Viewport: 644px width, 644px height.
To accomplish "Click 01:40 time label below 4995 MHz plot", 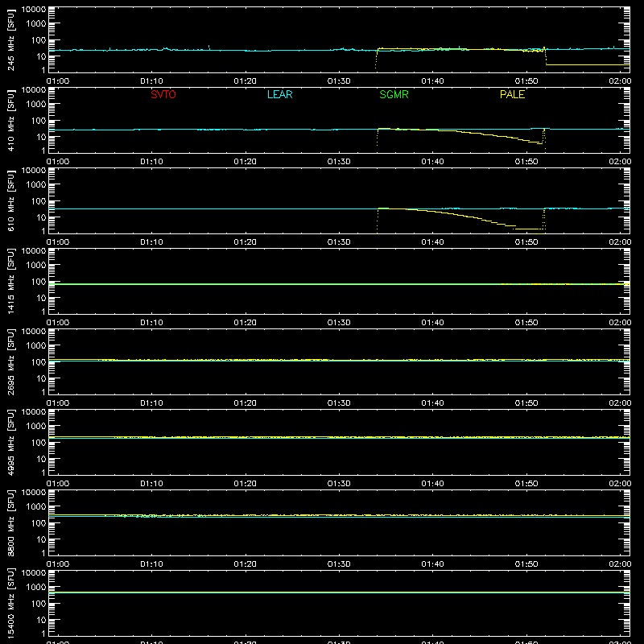I will click(x=432, y=484).
